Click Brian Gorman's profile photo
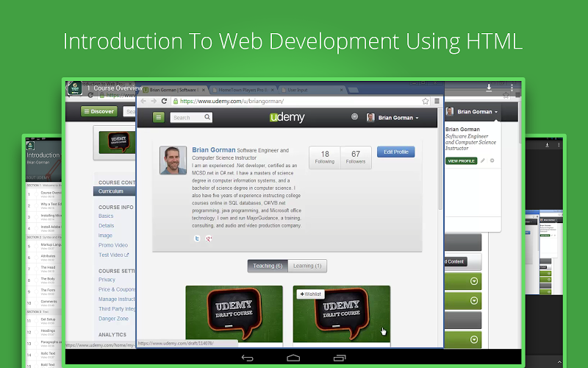Viewport: 588px width, 368px height. tap(173, 160)
